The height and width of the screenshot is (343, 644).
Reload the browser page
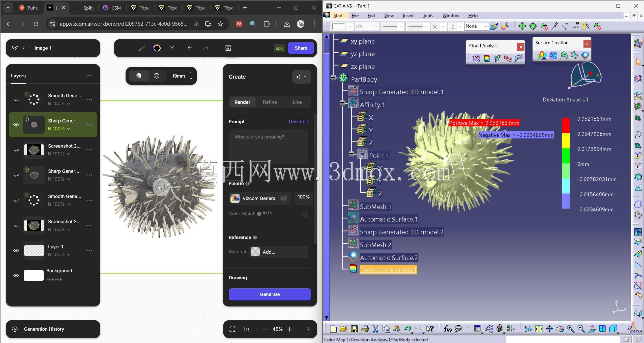coord(36,24)
